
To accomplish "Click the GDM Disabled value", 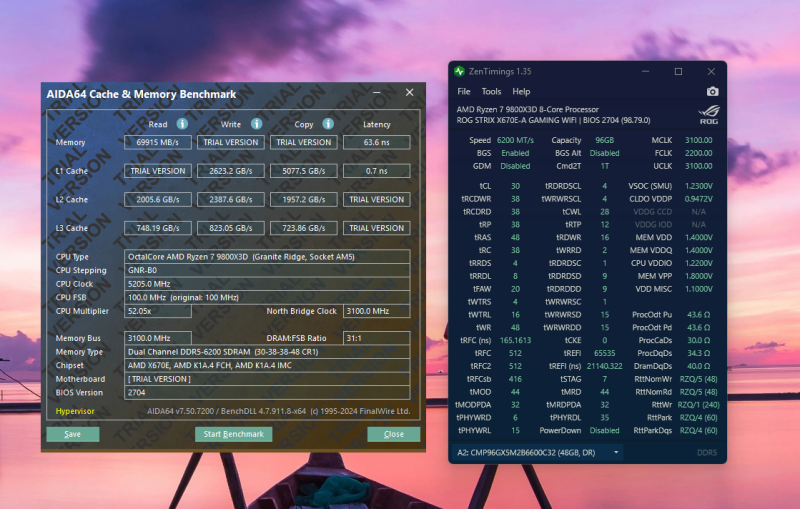I will (515, 166).
